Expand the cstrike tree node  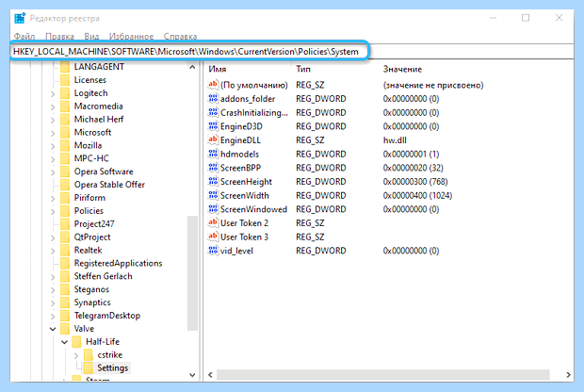[76, 355]
